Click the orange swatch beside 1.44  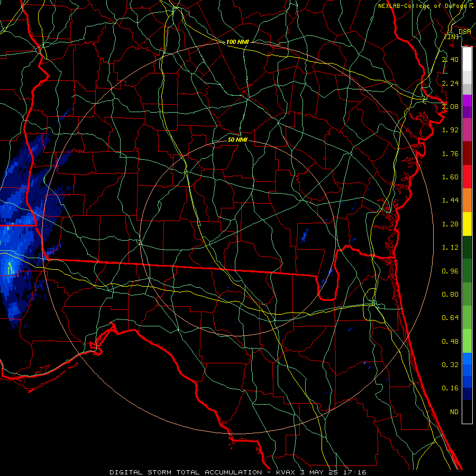(467, 200)
